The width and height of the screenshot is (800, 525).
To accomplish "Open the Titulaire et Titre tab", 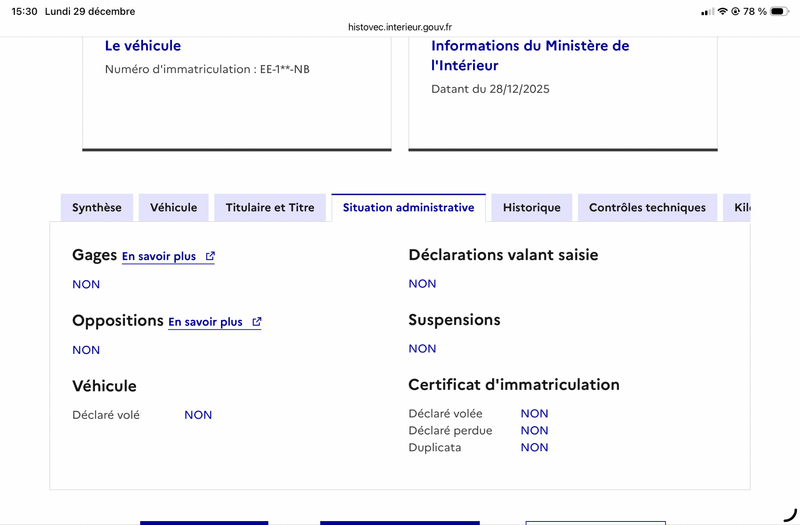I will pyautogui.click(x=270, y=208).
